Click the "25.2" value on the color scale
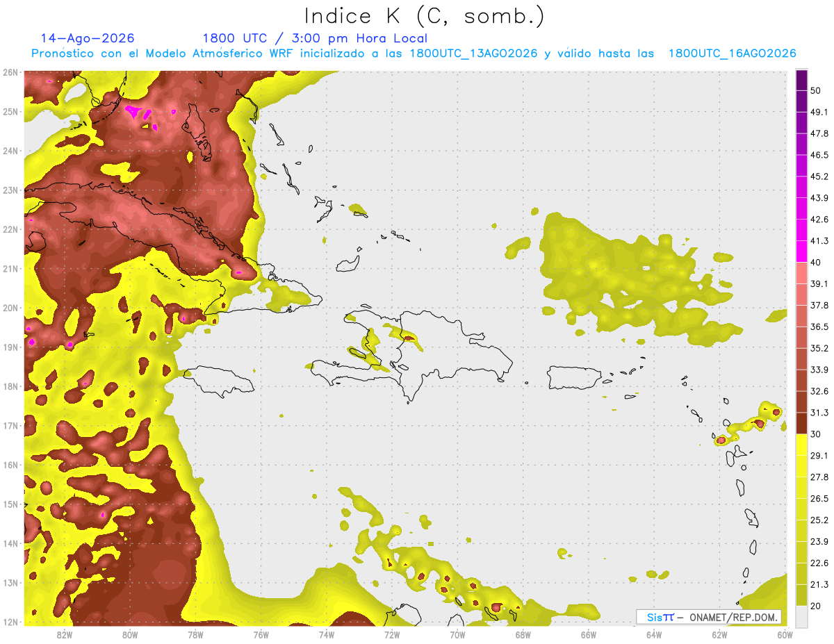 (820, 520)
